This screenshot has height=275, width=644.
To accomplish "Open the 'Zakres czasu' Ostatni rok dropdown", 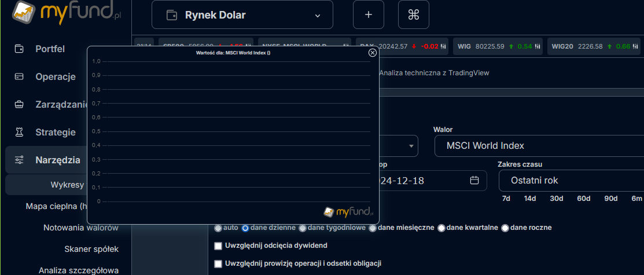I will pyautogui.click(x=570, y=181).
